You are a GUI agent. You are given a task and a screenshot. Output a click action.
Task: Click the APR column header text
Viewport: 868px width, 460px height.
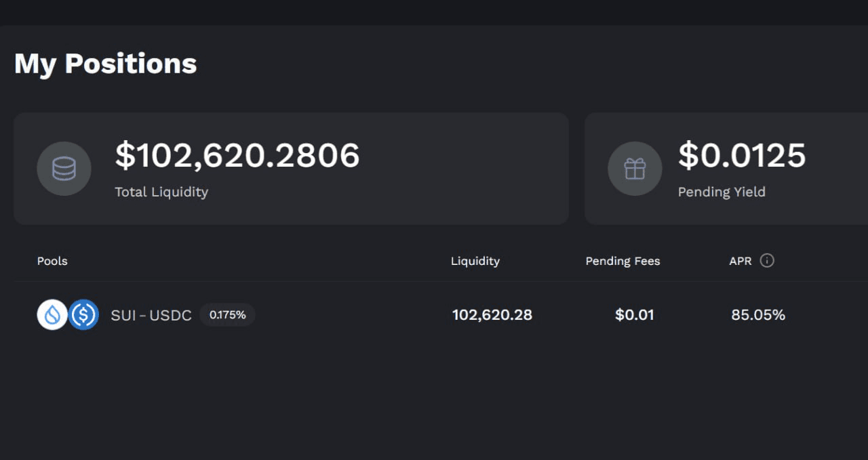[740, 262]
